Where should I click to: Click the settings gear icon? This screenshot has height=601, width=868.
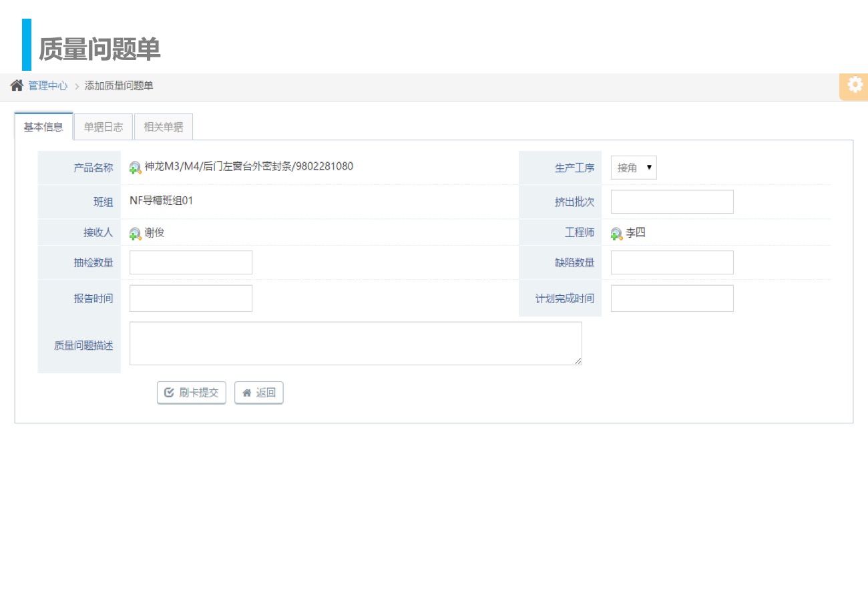(855, 85)
